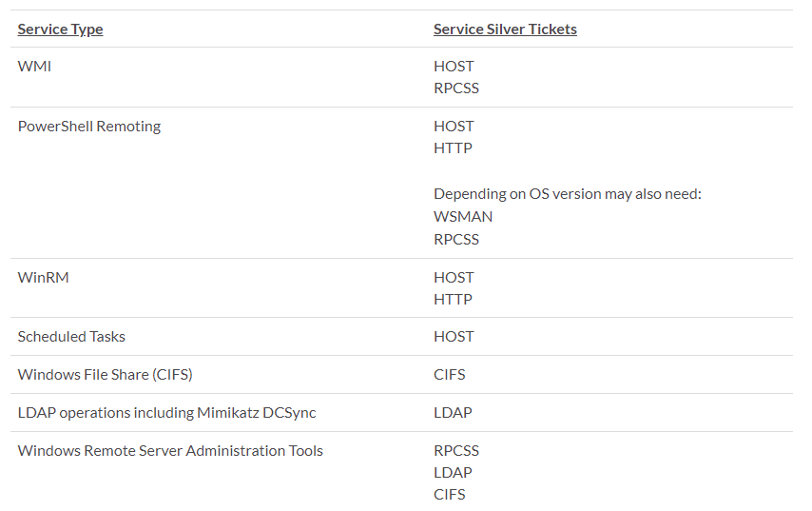Click "Windows Remote Server Administration Tools" label
The image size is (812, 511).
[170, 450]
